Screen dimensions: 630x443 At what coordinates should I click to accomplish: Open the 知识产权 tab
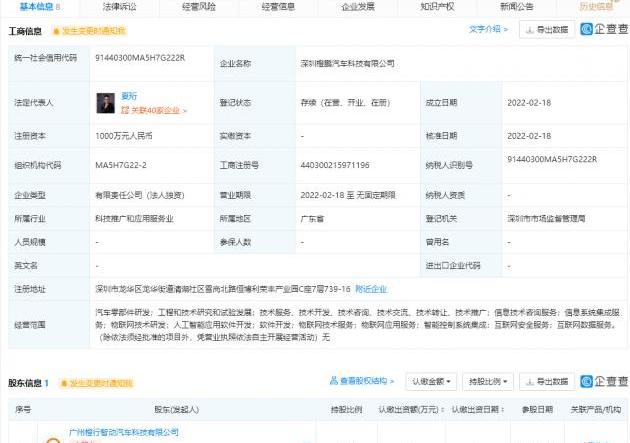click(x=437, y=6)
